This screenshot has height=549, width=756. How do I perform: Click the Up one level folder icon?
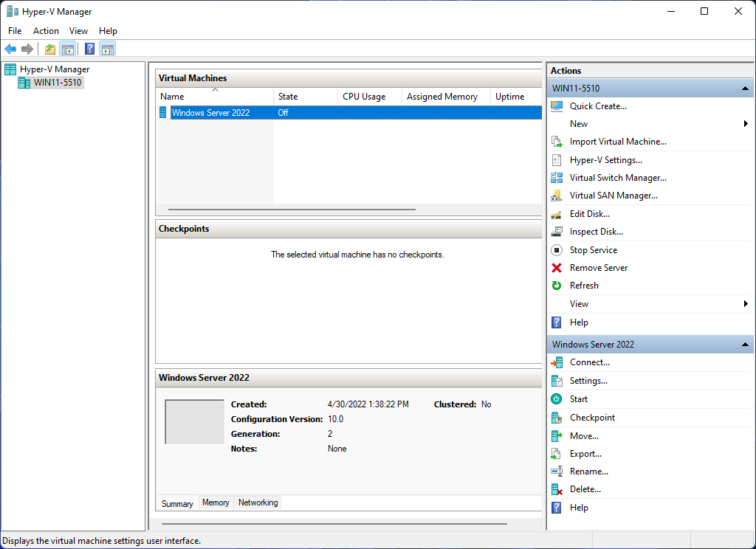coord(49,49)
